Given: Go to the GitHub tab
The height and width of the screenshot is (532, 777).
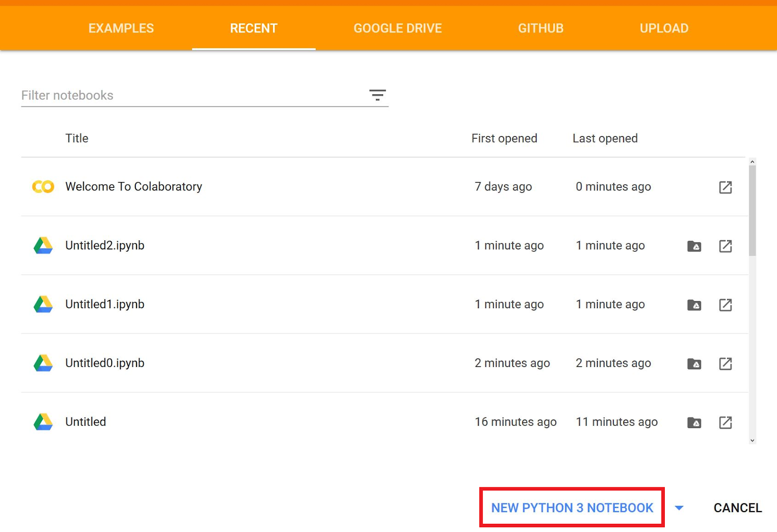Looking at the screenshot, I should [541, 28].
